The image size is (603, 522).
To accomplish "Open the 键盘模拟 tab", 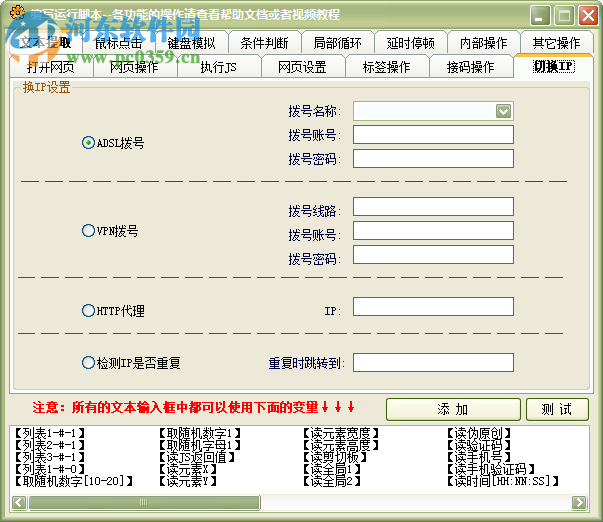I will point(192,43).
